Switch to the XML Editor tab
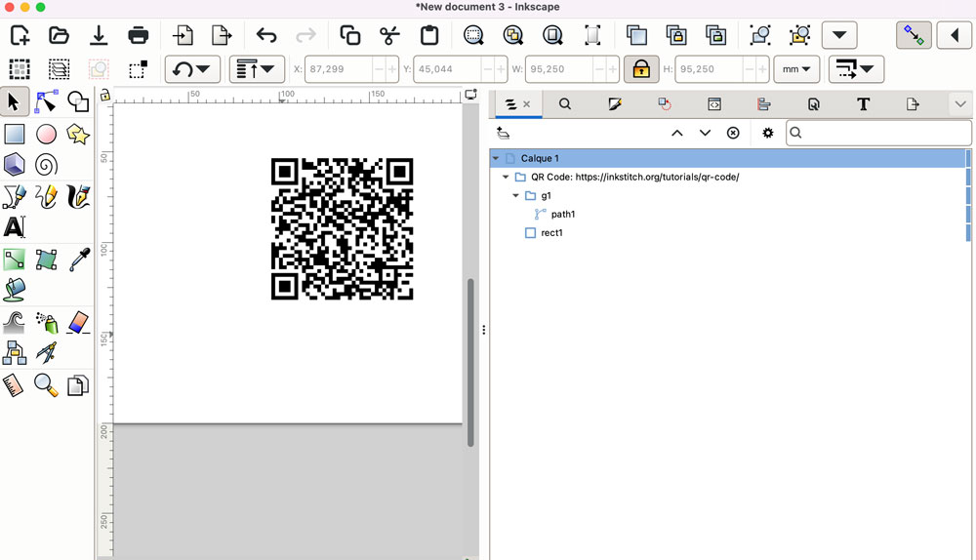 (713, 103)
